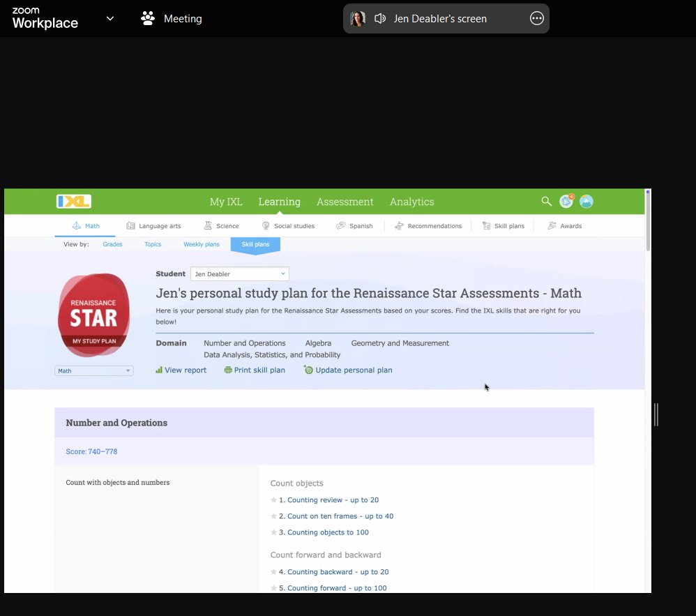Click the Spanish speech bubbles icon
Screen dimensions: 696x616
(x=340, y=225)
